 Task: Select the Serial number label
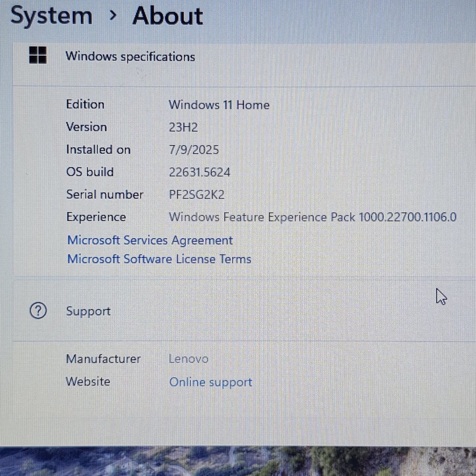pyautogui.click(x=105, y=195)
